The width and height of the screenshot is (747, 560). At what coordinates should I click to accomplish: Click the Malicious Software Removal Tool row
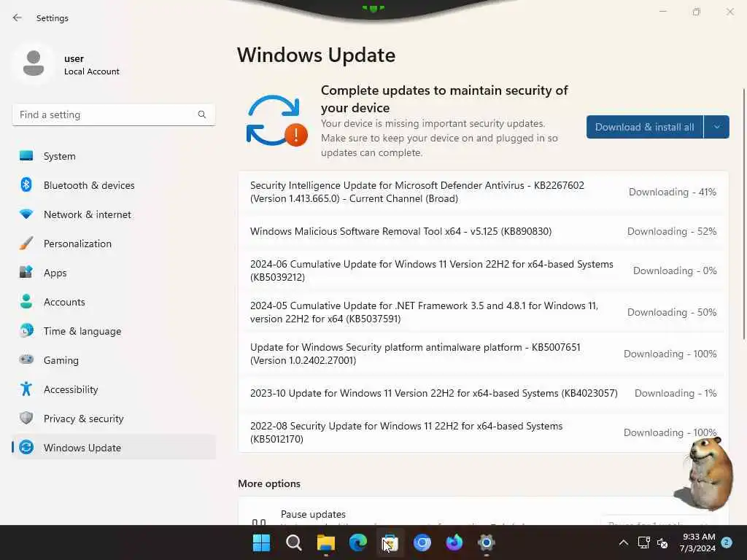tap(483, 231)
